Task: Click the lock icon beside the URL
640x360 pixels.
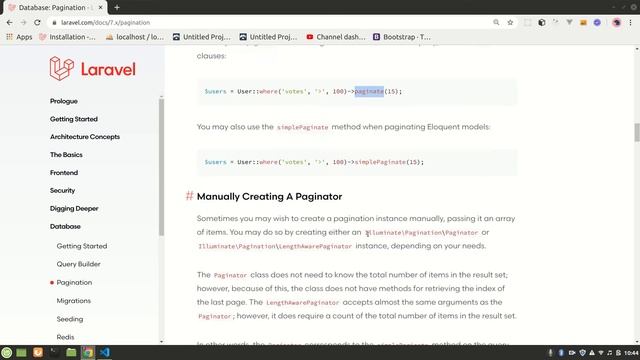Action: pos(54,23)
